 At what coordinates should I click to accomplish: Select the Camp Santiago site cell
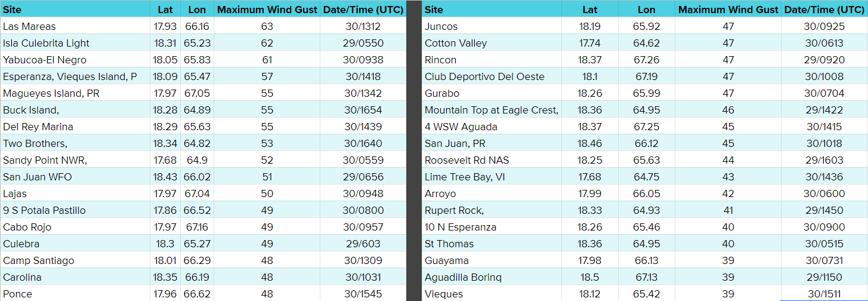(x=39, y=260)
